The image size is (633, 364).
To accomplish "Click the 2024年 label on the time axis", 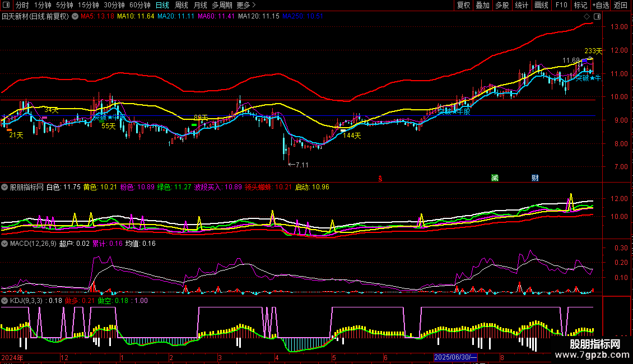I will (x=12, y=357).
